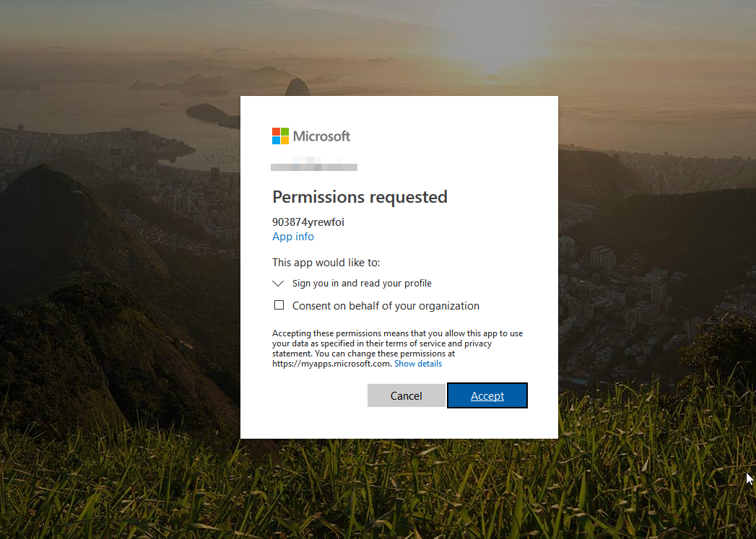Click the blurred account identifier
Screen dimensions: 756x539
314,165
